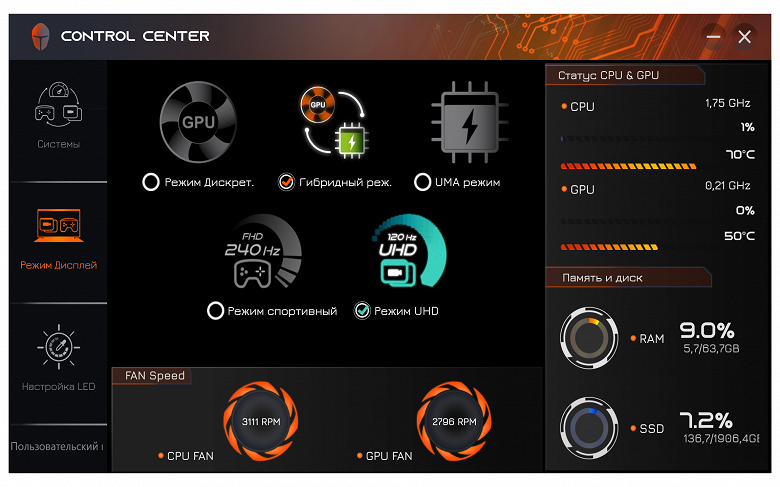This screenshot has height=487, width=780.
Task: Open the Системы sidebar section
Action: (59, 116)
